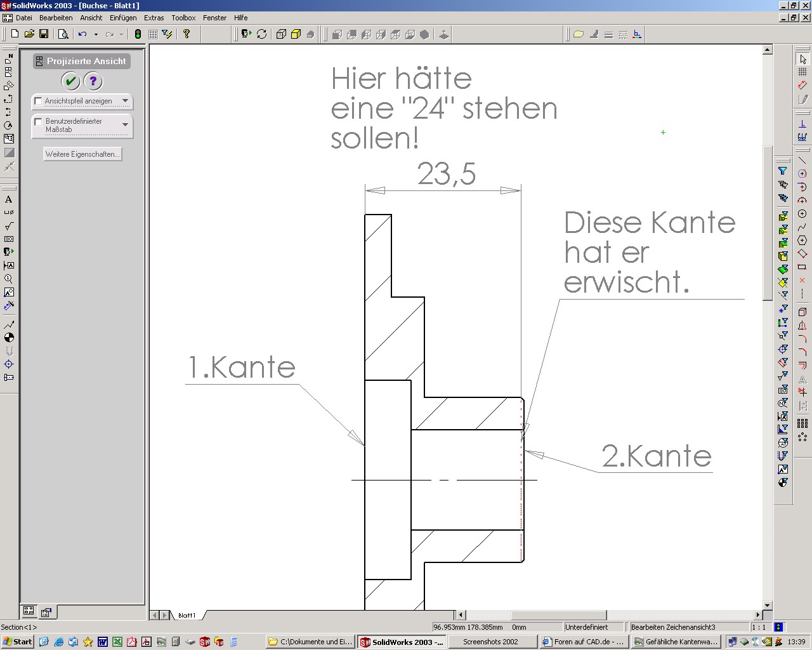Switch to Screenshots 2002 taskbar window
Viewport: 812px width, 650px height.
coord(491,642)
